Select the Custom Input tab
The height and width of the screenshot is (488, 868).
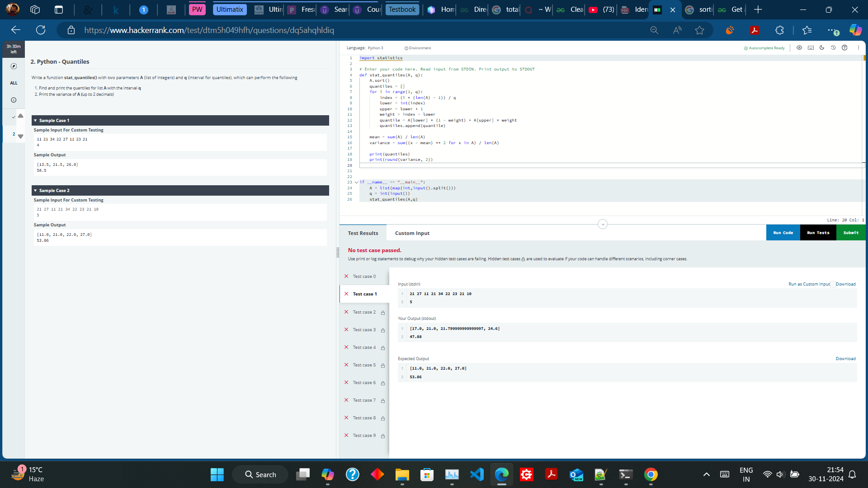pyautogui.click(x=411, y=233)
